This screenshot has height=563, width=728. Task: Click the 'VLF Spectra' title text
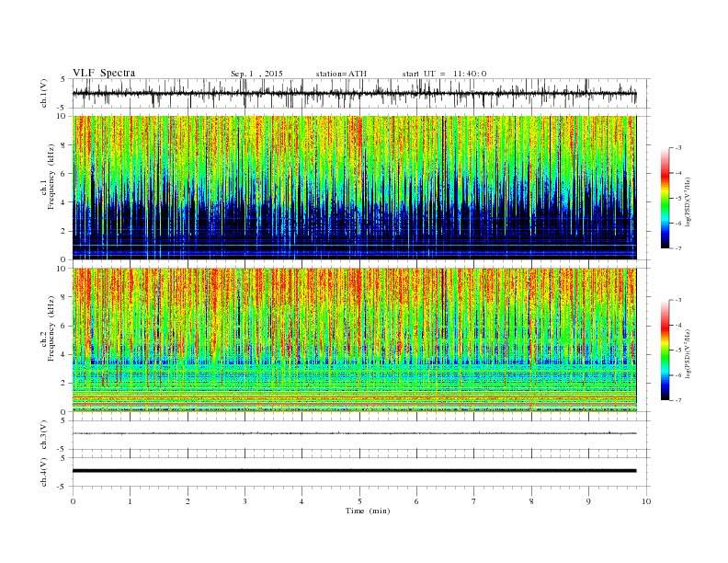coord(104,73)
